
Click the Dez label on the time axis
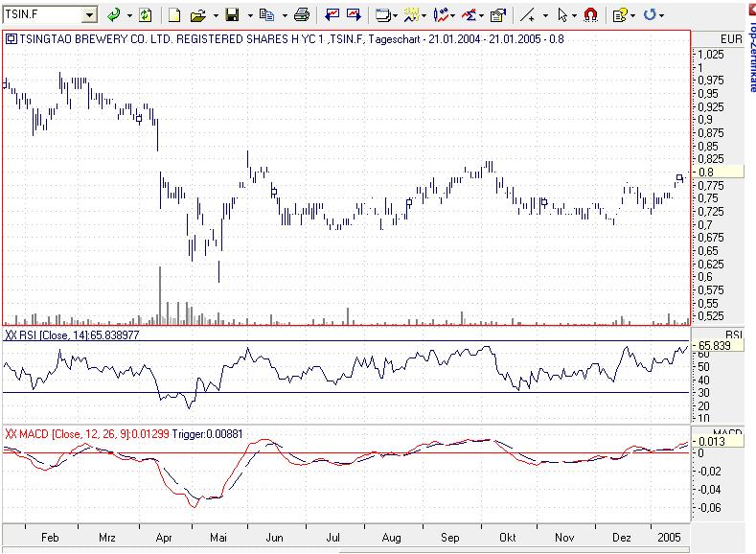pyautogui.click(x=622, y=537)
